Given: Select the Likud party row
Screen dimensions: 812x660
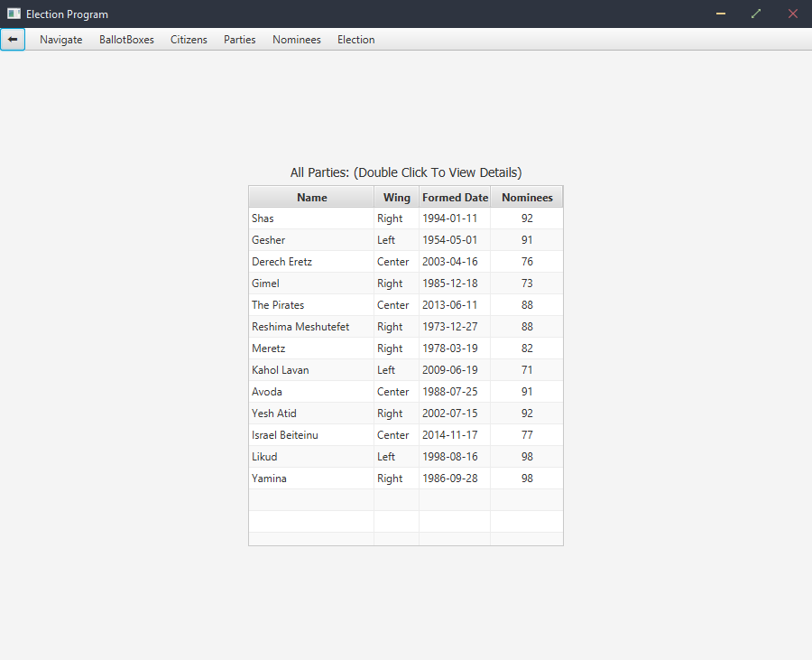Looking at the screenshot, I should [406, 457].
